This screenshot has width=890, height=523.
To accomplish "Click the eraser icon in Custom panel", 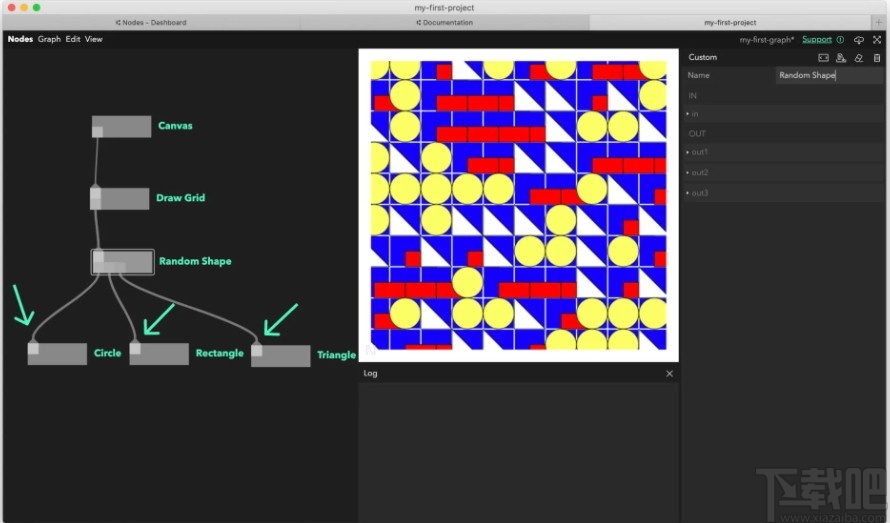I will [x=859, y=57].
